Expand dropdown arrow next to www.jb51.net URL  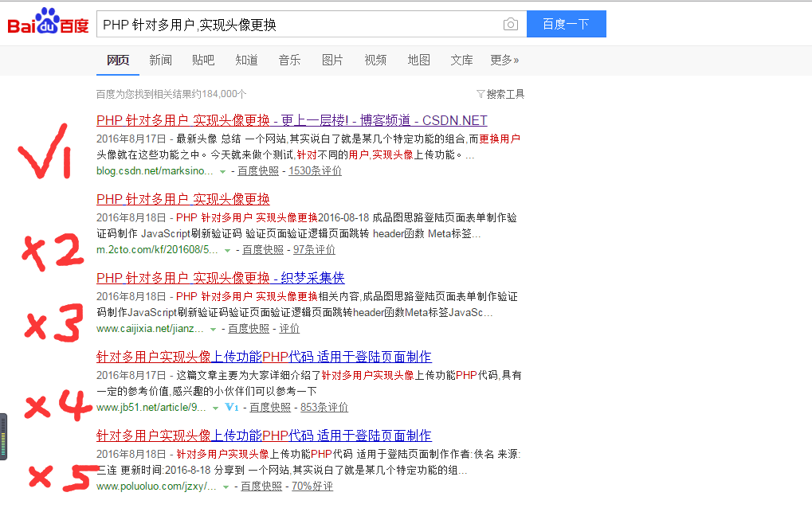(215, 408)
